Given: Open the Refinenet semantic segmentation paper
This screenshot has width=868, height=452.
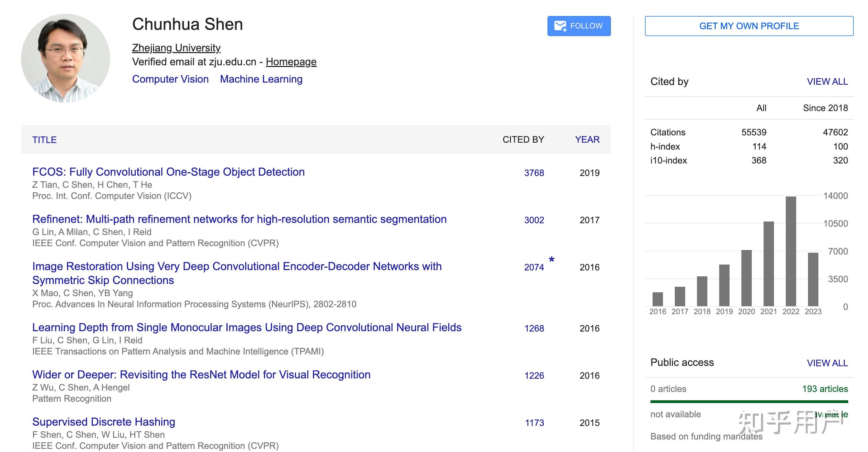Looking at the screenshot, I should coord(239,219).
